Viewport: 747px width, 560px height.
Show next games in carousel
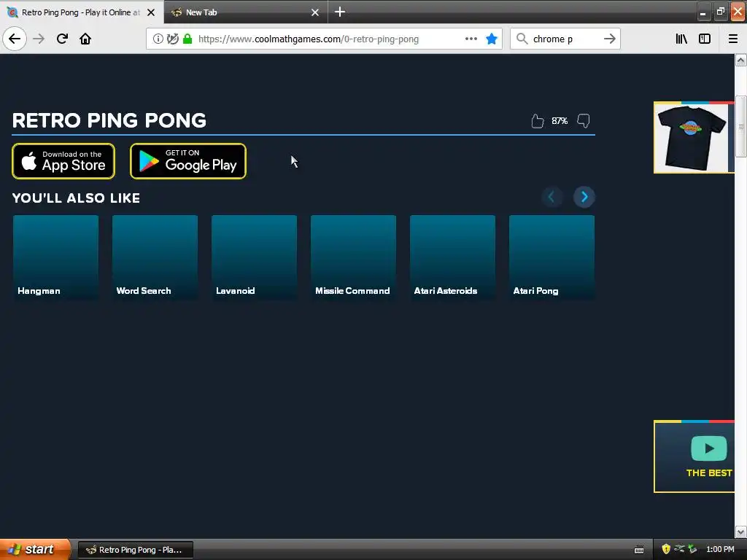click(x=584, y=197)
